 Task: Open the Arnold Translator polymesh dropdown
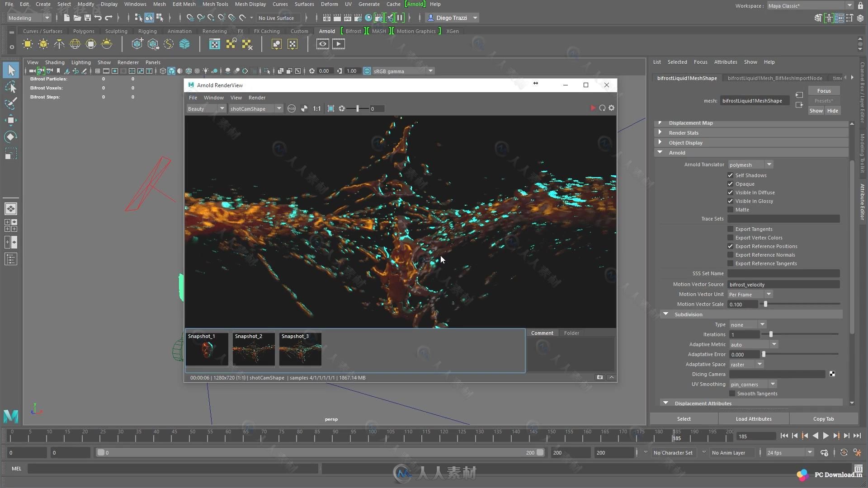pos(750,164)
